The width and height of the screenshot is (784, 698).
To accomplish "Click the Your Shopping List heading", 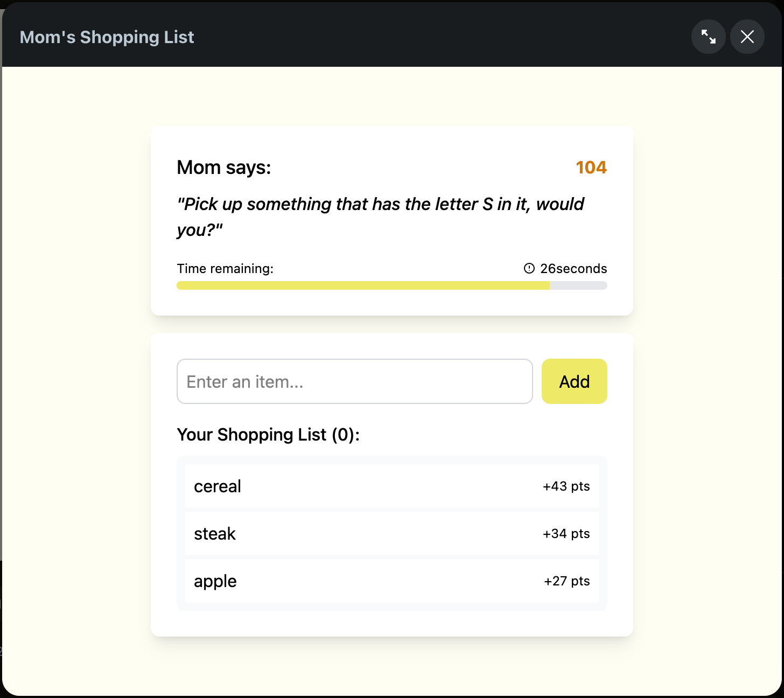I will (268, 435).
